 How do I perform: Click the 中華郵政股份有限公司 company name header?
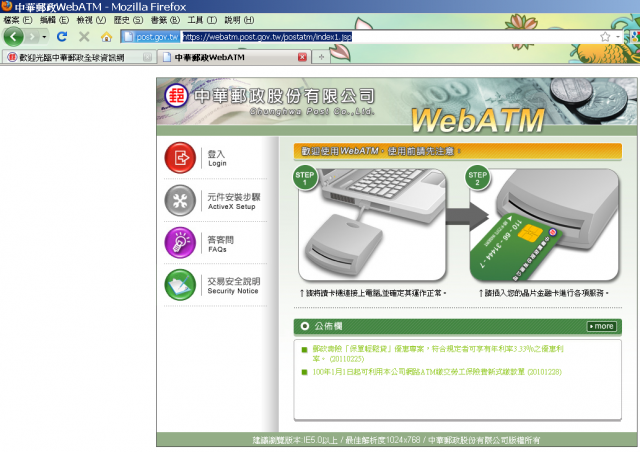284,96
